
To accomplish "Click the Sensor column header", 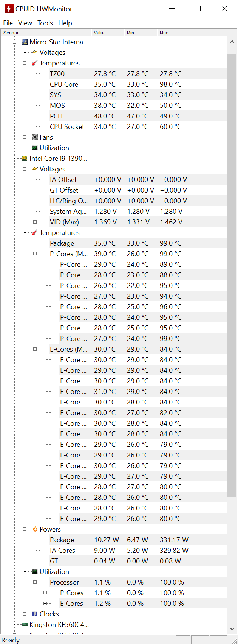I will 46,33.
